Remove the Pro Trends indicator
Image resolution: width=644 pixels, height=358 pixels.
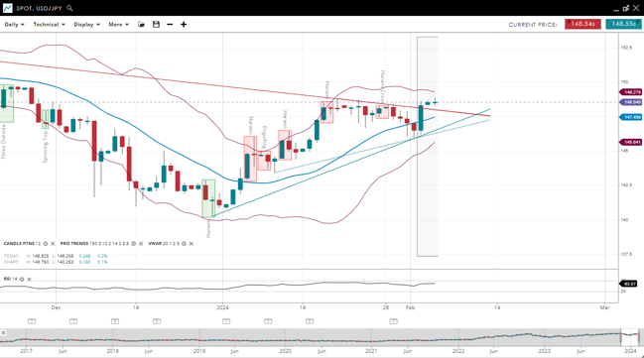141,244
